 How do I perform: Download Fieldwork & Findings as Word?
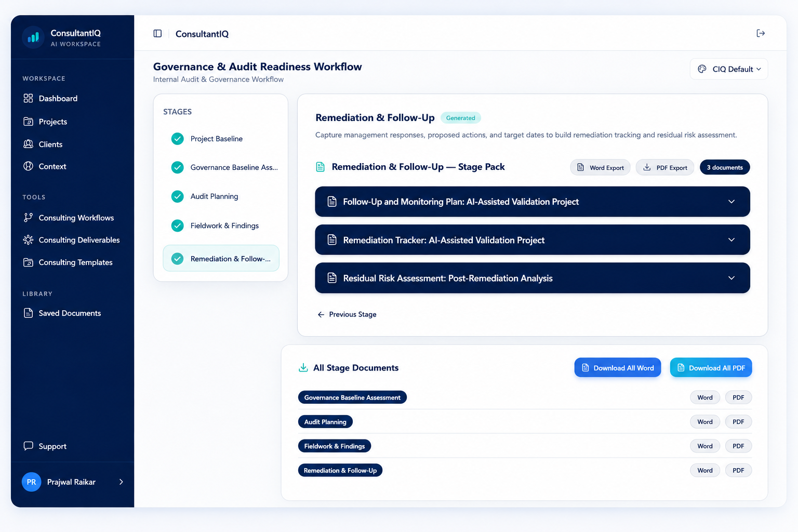pyautogui.click(x=705, y=446)
